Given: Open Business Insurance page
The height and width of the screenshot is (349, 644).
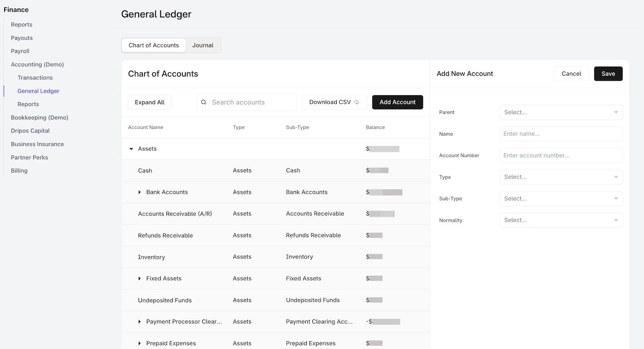Looking at the screenshot, I should pyautogui.click(x=37, y=144).
